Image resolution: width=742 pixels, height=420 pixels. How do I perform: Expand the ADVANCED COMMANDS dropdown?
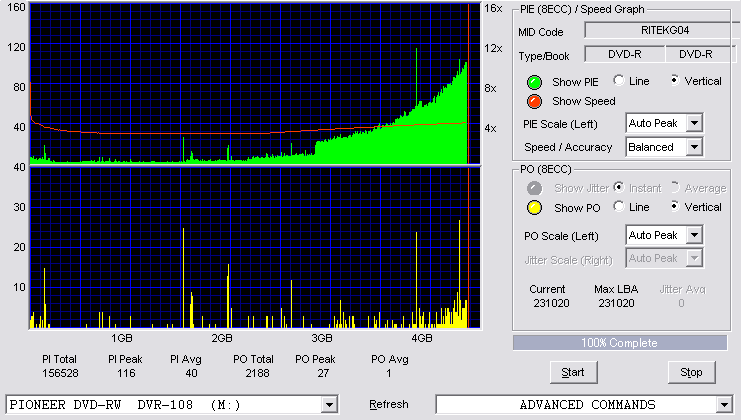(724, 405)
